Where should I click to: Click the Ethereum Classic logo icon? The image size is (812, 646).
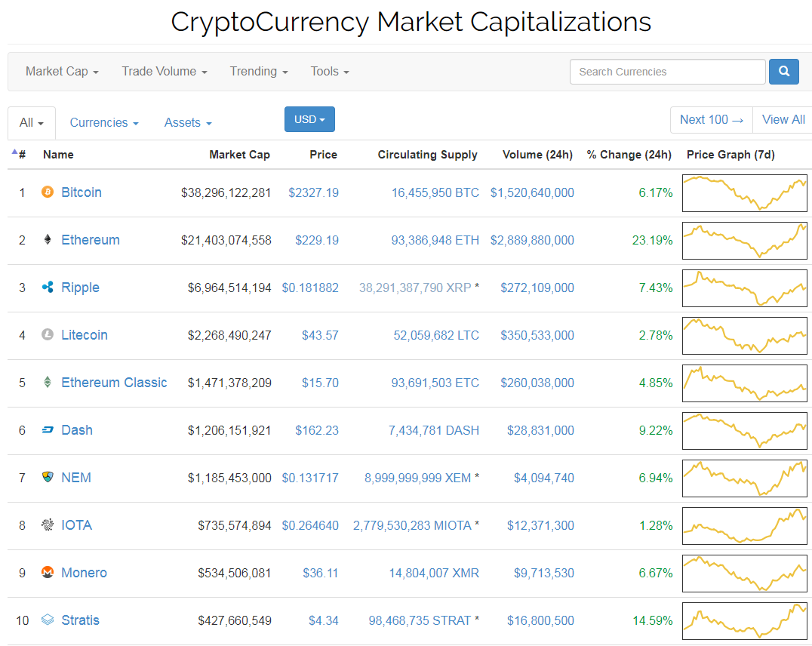point(47,383)
